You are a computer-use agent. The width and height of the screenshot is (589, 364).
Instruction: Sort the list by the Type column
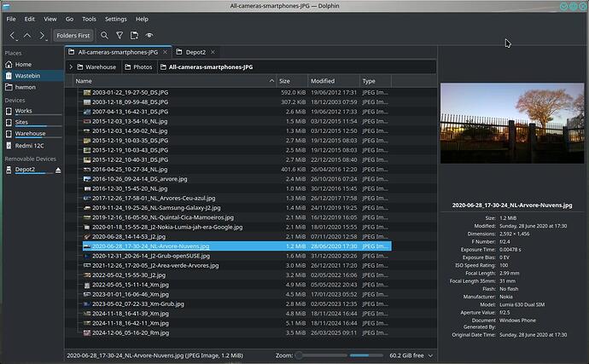[x=374, y=81]
